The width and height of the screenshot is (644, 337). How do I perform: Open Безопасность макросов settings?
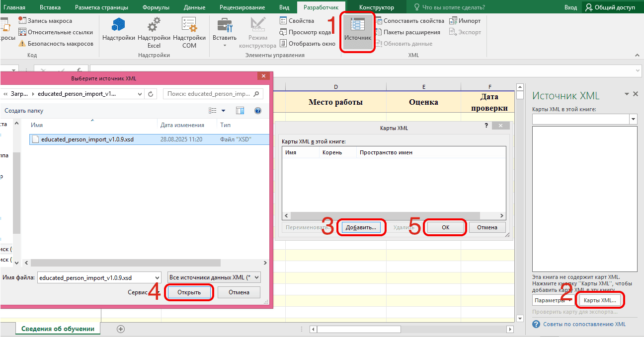[x=56, y=44]
